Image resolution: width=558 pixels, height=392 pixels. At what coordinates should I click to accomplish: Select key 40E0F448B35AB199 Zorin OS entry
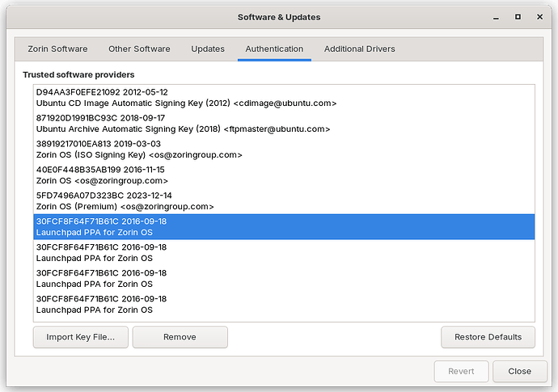(284, 175)
